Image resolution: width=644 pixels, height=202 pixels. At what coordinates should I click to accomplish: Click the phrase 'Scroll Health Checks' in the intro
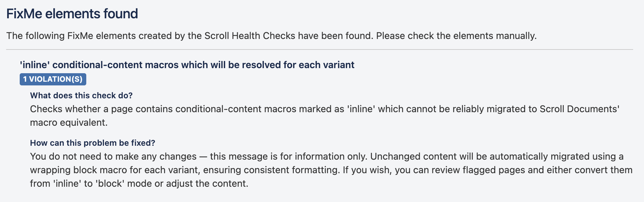250,36
